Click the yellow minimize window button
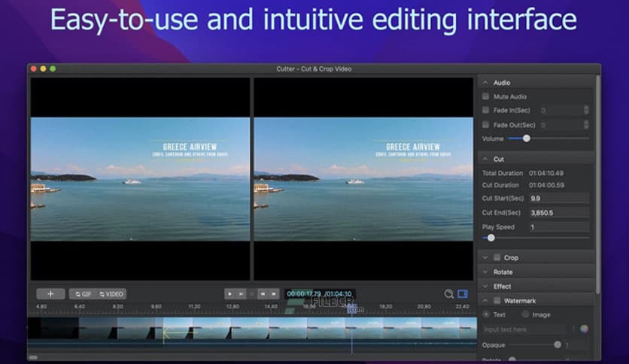This screenshot has height=364, width=629. (x=43, y=69)
